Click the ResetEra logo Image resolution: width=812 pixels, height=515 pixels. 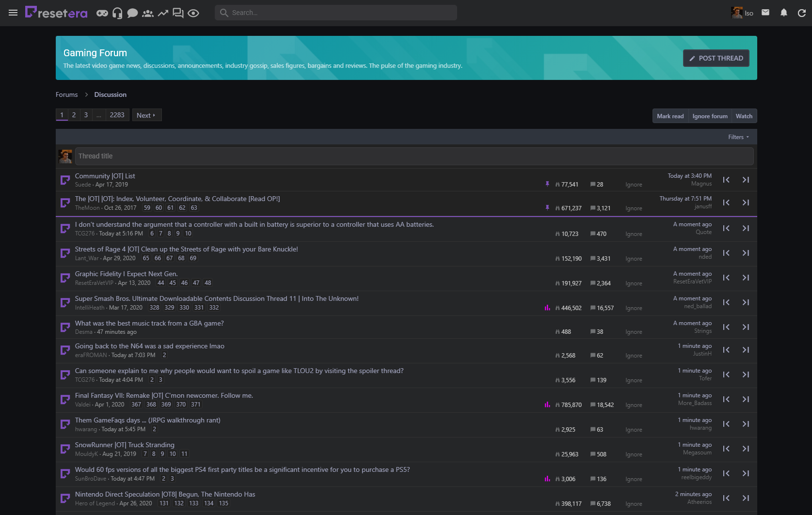coord(56,13)
